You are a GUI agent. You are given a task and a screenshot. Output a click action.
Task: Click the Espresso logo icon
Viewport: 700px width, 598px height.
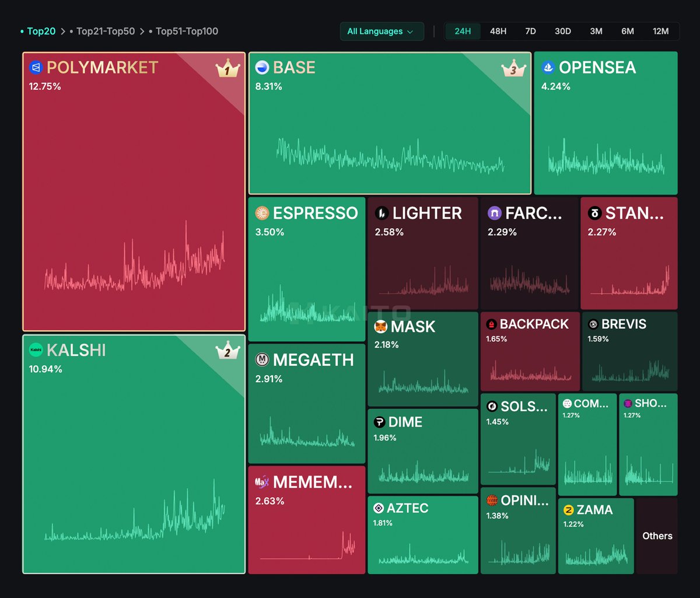tap(262, 214)
